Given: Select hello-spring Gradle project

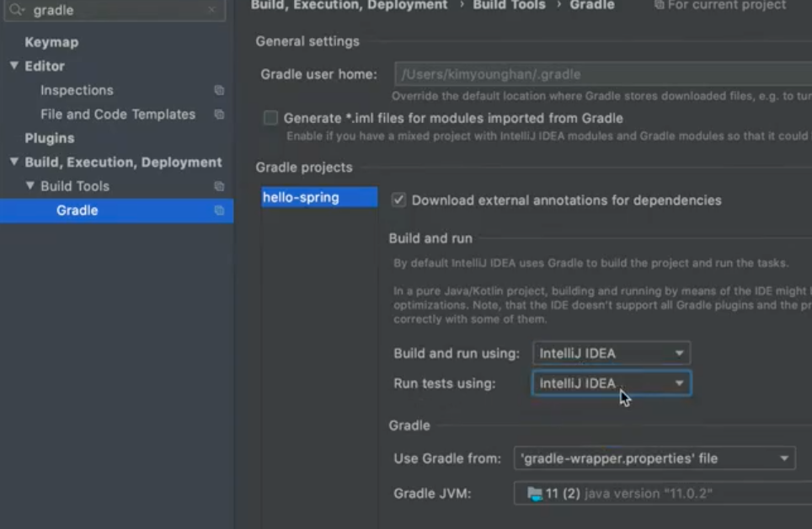Looking at the screenshot, I should click(x=319, y=197).
